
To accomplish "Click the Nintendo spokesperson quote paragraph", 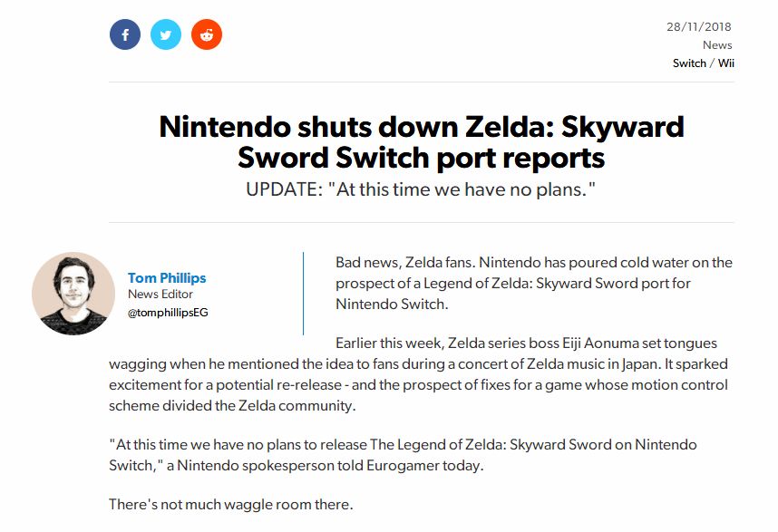I will 403,455.
